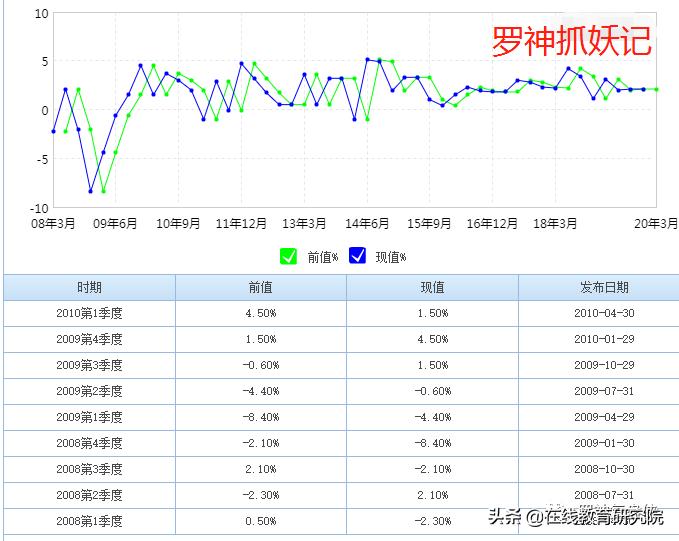Click 现值 -8.40% in the 2008第4季度 row
The height and width of the screenshot is (541, 679).
[x=433, y=443]
